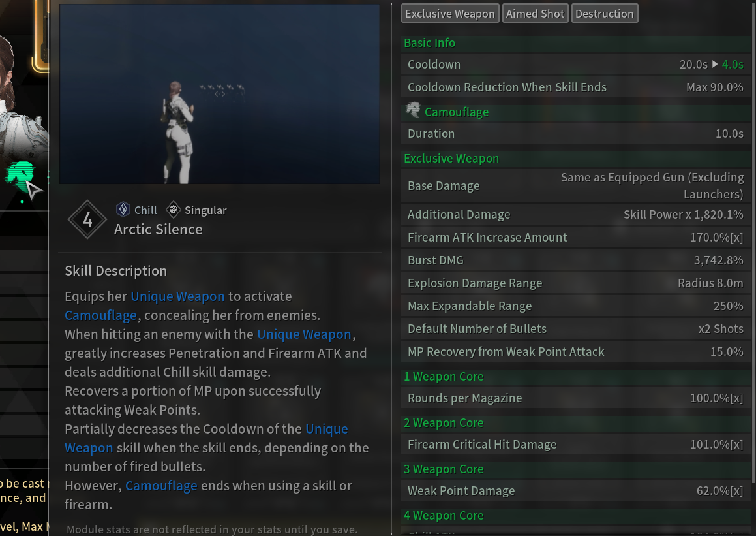756x536 pixels.
Task: Select the Additional Damage stat row
Action: tap(576, 215)
